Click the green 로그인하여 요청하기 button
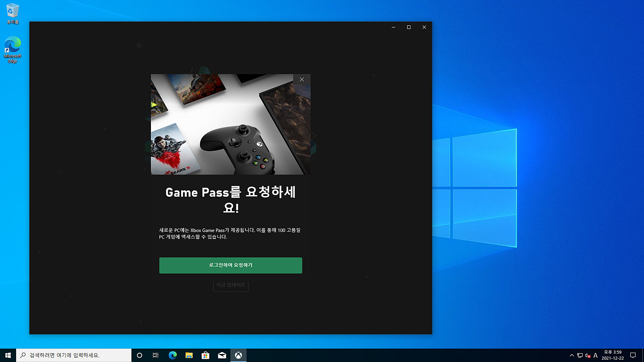Viewport: 644px width, 362px height. (231, 265)
